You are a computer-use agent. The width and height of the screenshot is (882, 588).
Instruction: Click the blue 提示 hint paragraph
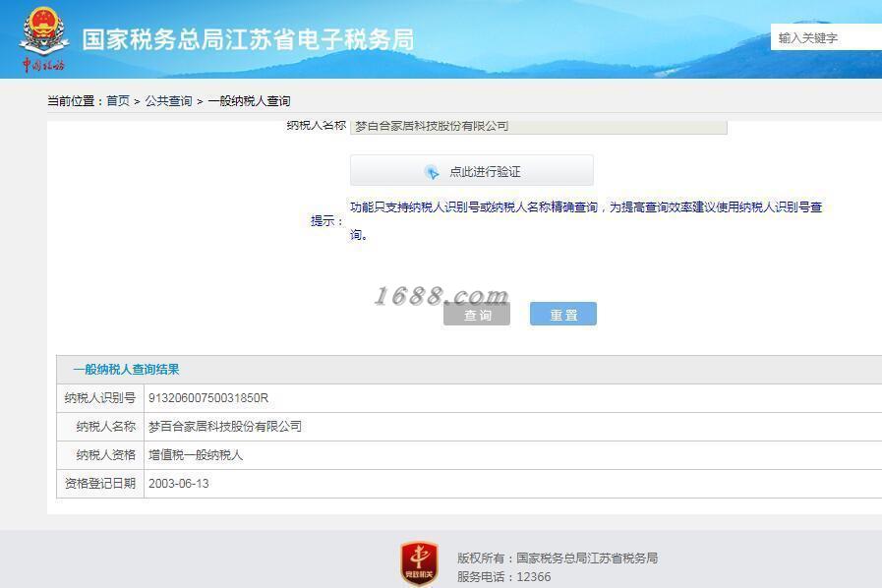click(x=586, y=220)
